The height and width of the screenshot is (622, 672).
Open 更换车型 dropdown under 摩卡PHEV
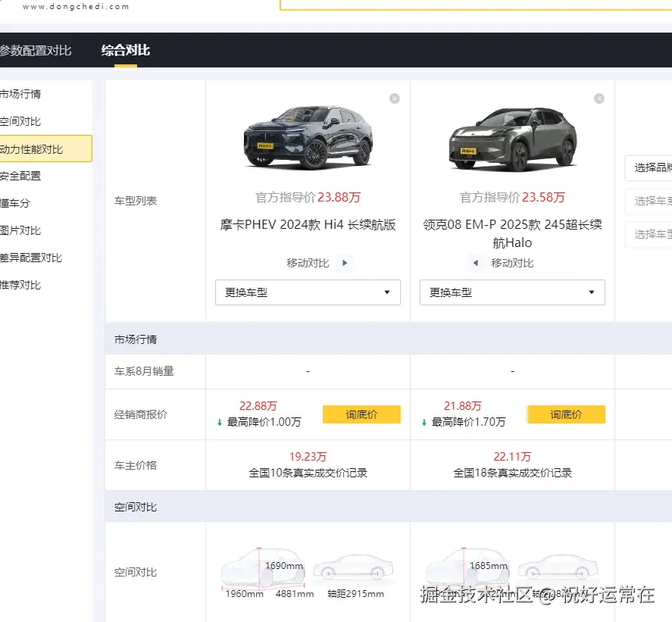click(307, 292)
